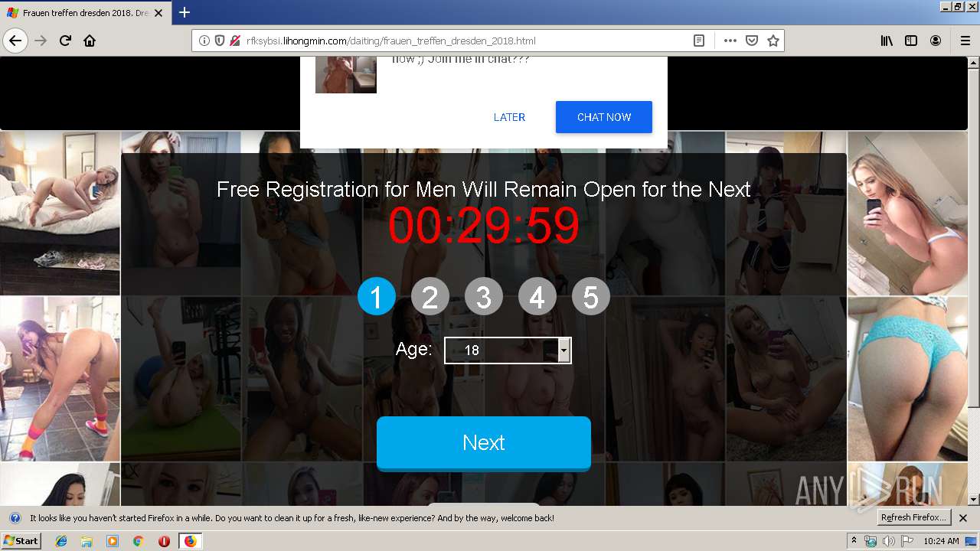Open the Library bookmarks and history icon
The image size is (980, 551).
point(887,41)
